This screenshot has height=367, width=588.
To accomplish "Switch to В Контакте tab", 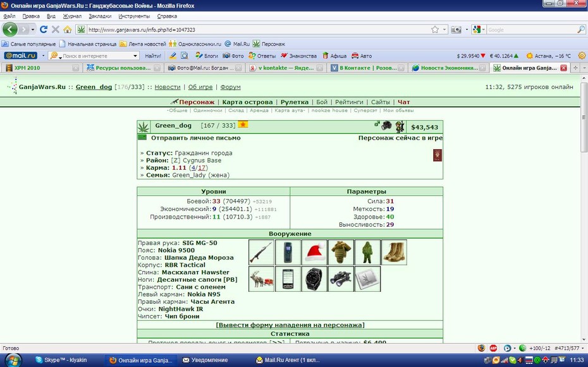I will pos(367,68).
